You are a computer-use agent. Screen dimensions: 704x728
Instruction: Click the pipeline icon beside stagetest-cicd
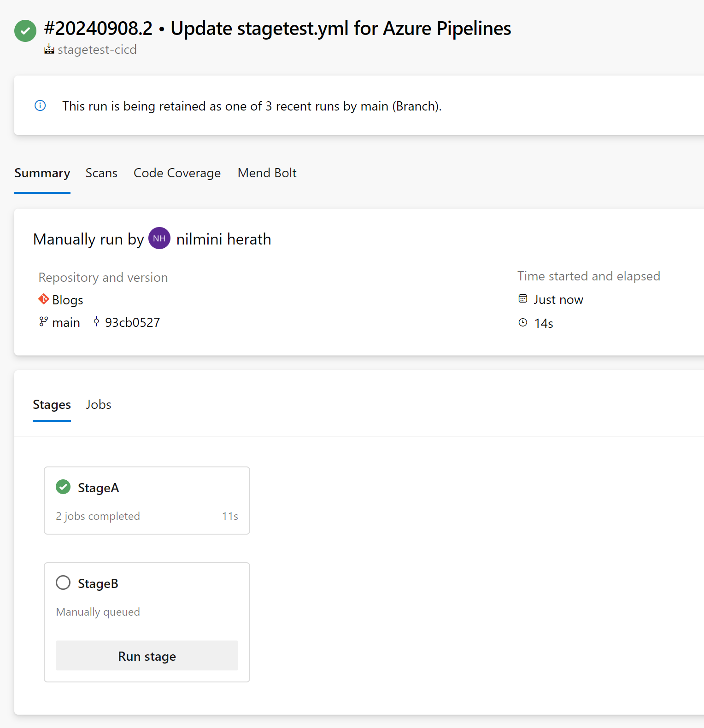pyautogui.click(x=49, y=49)
